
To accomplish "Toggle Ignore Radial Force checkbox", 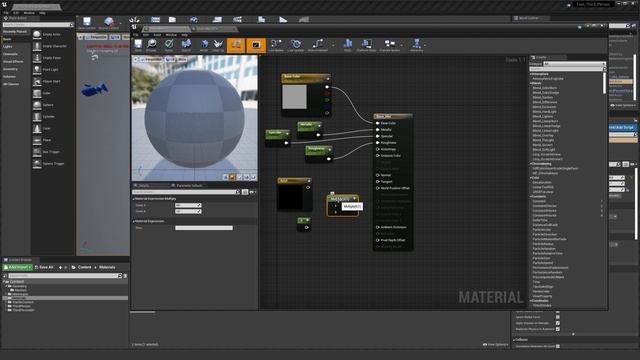I will (x=558, y=317).
